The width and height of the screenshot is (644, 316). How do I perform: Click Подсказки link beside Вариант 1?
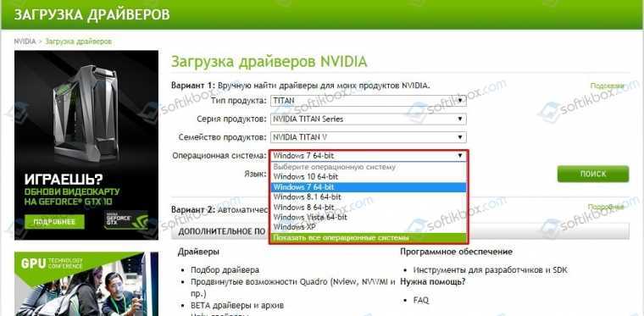(607, 86)
